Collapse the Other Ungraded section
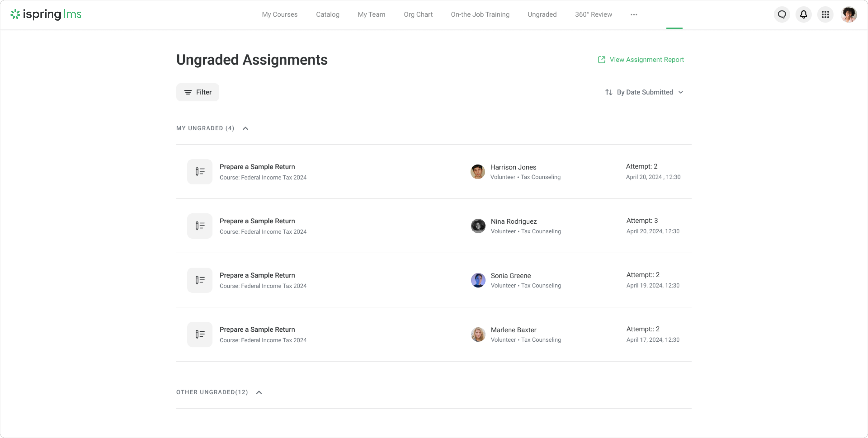The height and width of the screenshot is (438, 868). [x=259, y=392]
